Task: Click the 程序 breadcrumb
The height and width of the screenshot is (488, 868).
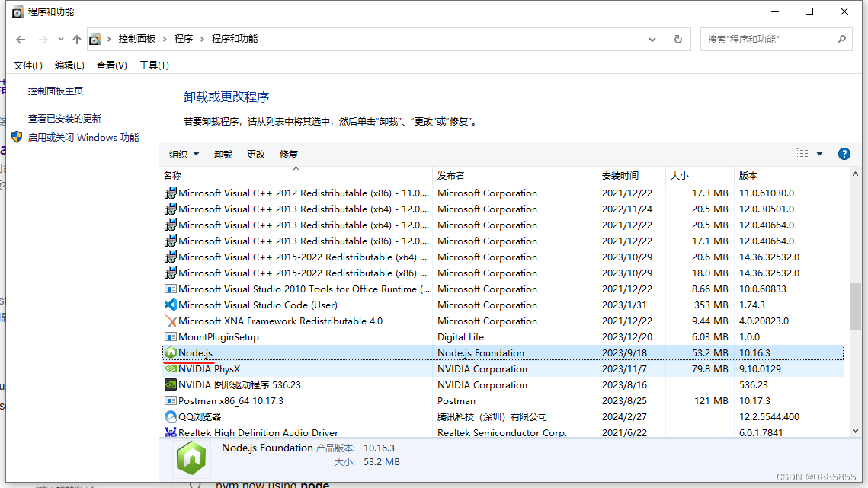Action: pyautogui.click(x=183, y=39)
